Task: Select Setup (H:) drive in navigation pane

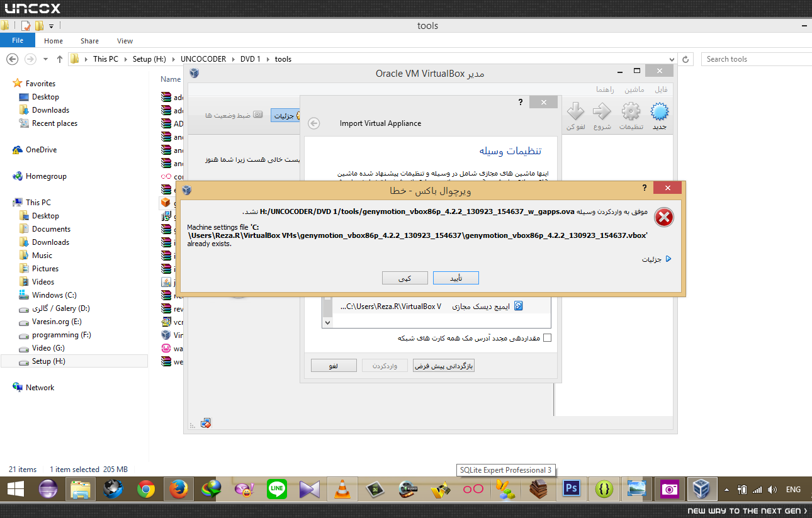Action: pyautogui.click(x=74, y=361)
